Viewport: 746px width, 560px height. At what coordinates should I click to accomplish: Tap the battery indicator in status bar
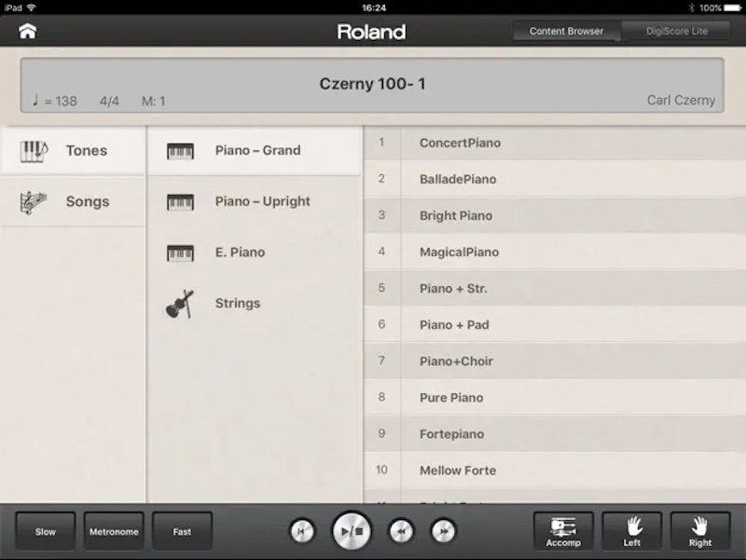coord(733,7)
